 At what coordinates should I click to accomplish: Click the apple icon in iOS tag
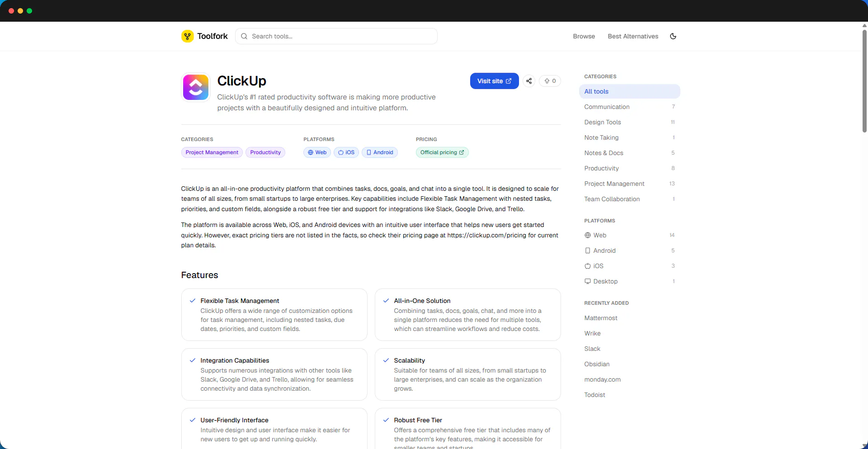341,152
